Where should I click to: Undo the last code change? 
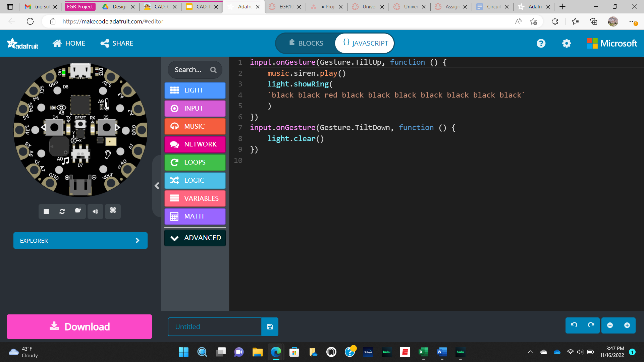(x=573, y=325)
